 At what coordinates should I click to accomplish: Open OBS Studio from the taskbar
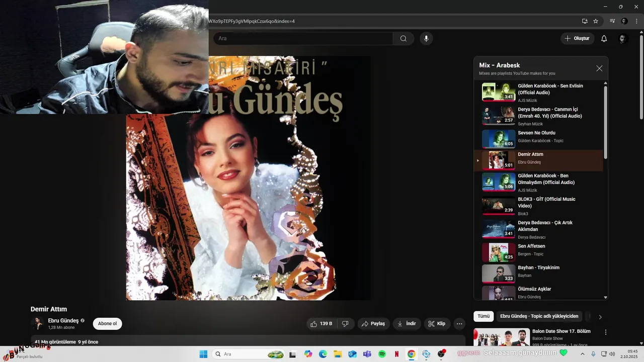point(441,354)
